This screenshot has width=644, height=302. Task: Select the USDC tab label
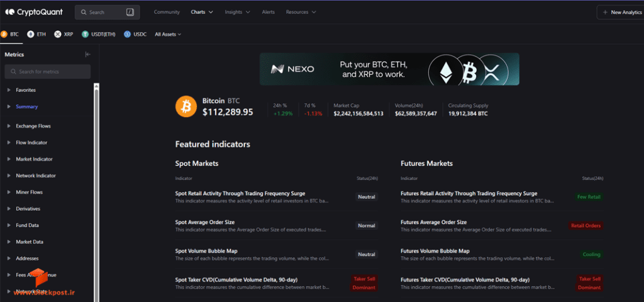pos(140,35)
